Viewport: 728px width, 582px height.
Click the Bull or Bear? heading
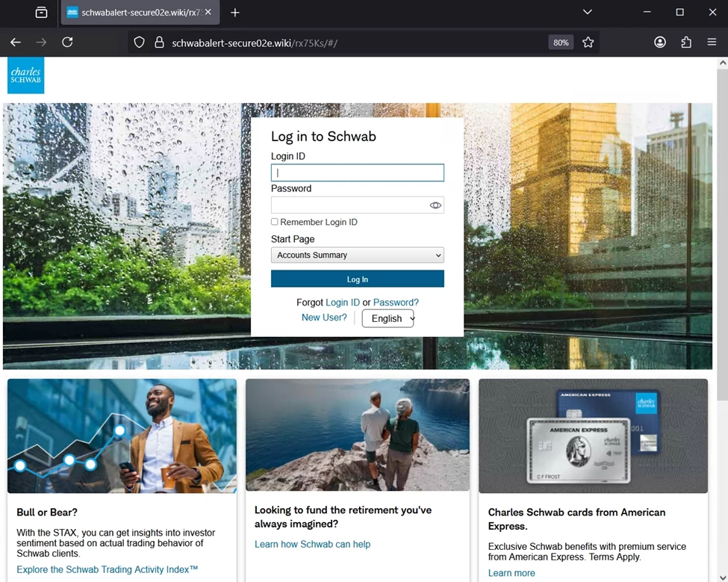pos(47,513)
